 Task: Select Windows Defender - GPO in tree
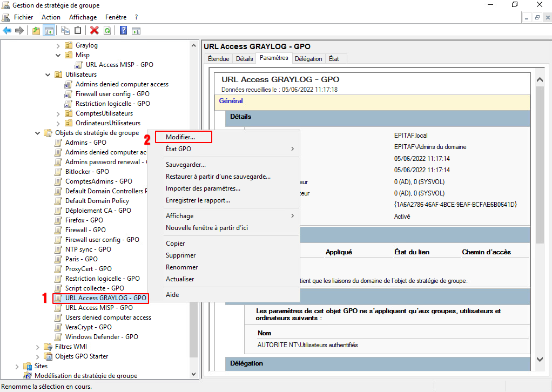[x=102, y=337]
